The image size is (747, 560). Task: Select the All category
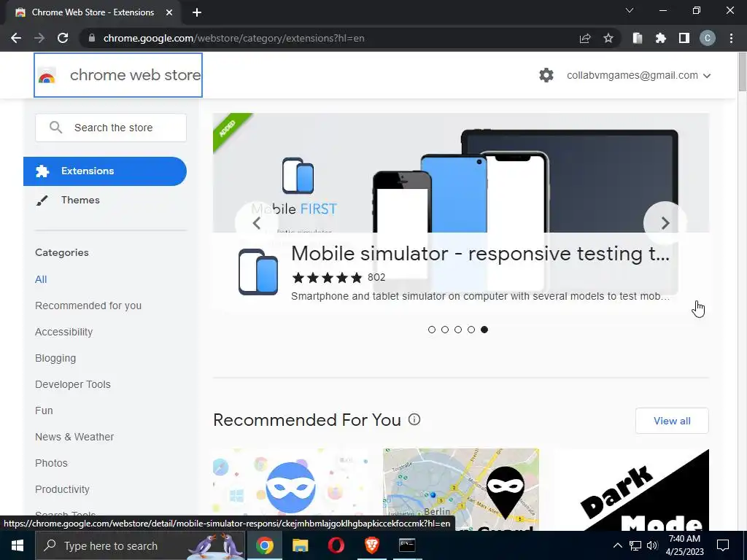click(x=41, y=279)
